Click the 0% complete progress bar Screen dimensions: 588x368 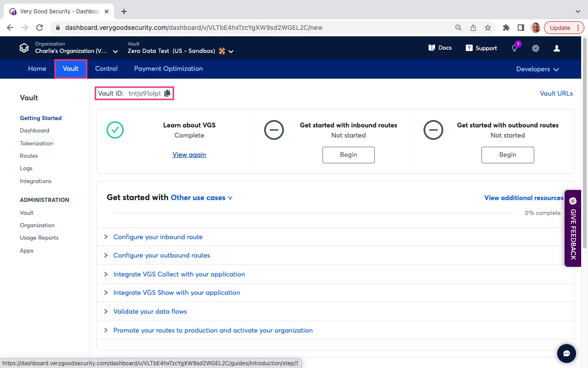(314, 213)
